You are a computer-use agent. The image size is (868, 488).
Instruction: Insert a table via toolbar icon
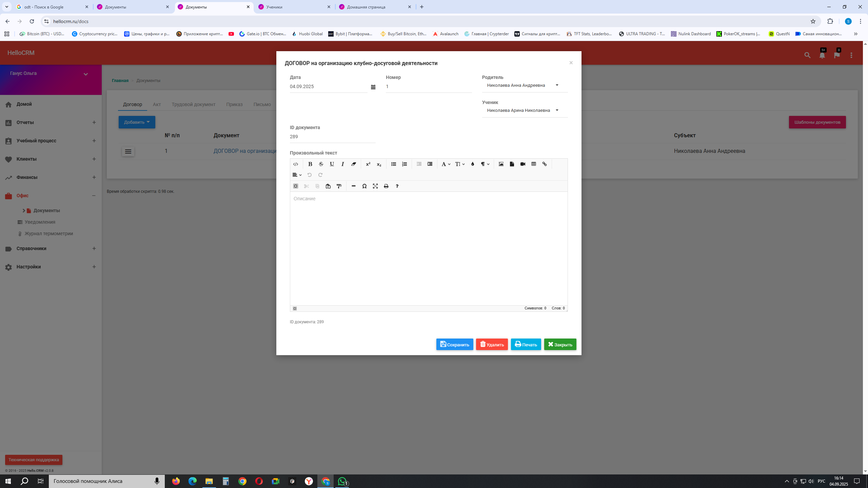(534, 164)
